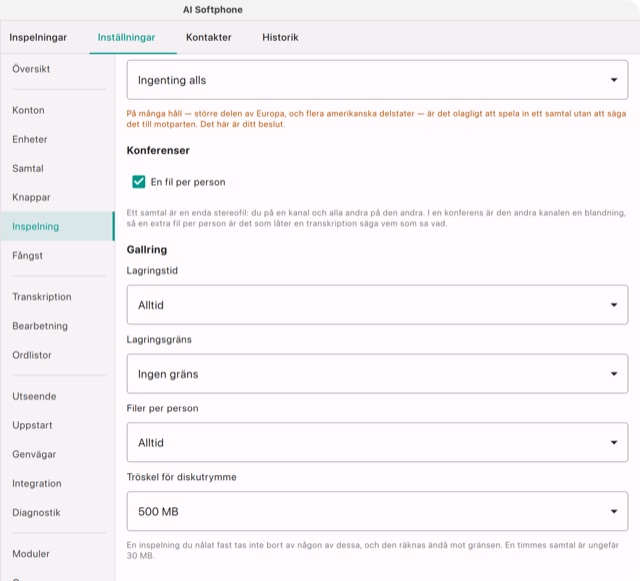Click the orange recording legality warning text

point(376,119)
